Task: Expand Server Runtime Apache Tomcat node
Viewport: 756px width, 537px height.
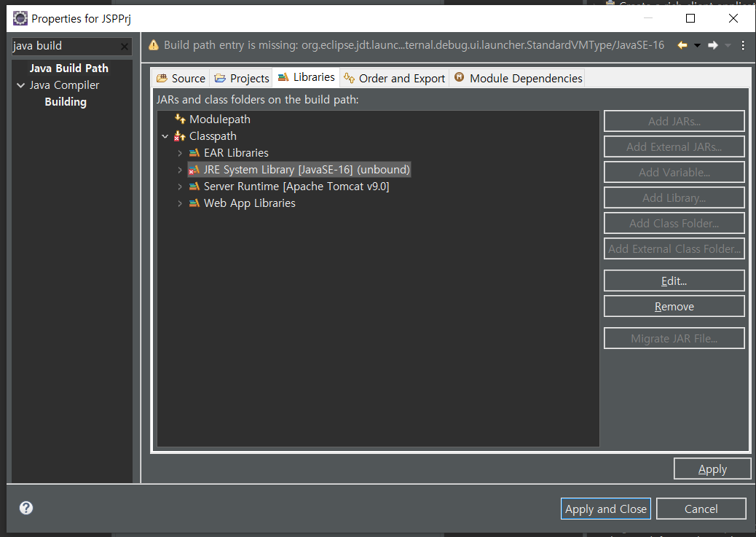Action: coord(180,187)
